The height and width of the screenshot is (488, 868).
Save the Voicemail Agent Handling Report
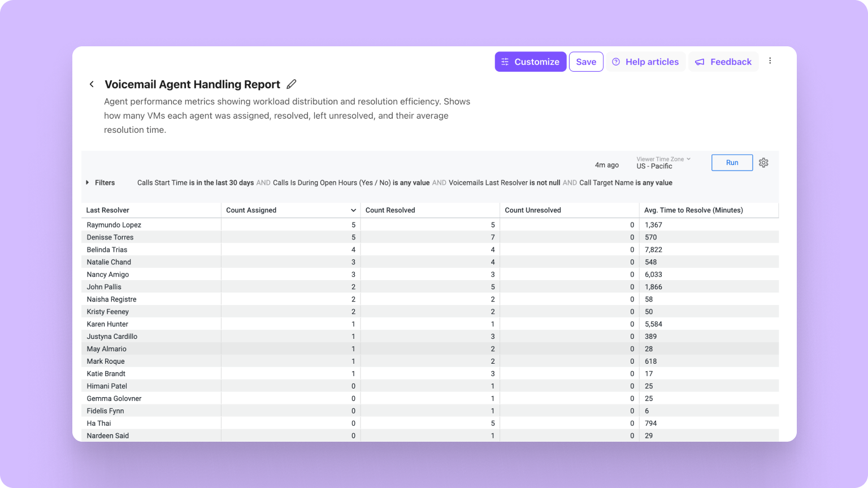point(586,62)
